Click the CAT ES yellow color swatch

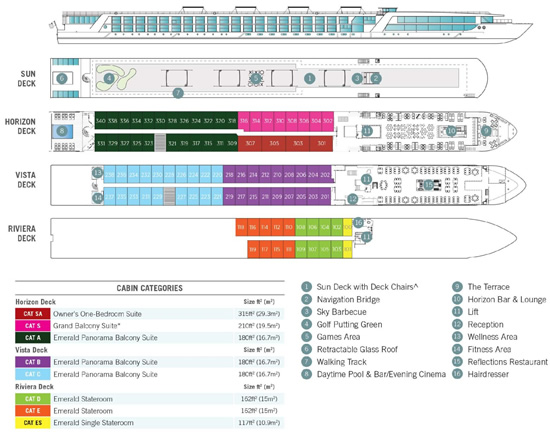point(33,423)
